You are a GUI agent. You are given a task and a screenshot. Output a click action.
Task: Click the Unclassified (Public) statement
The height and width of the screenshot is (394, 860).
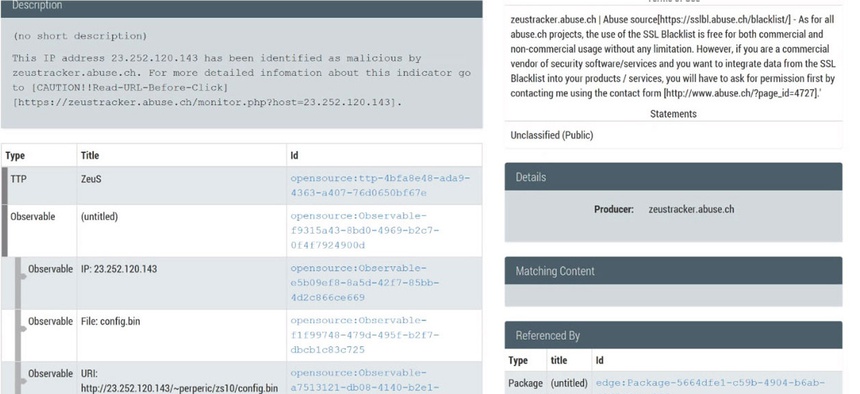552,135
